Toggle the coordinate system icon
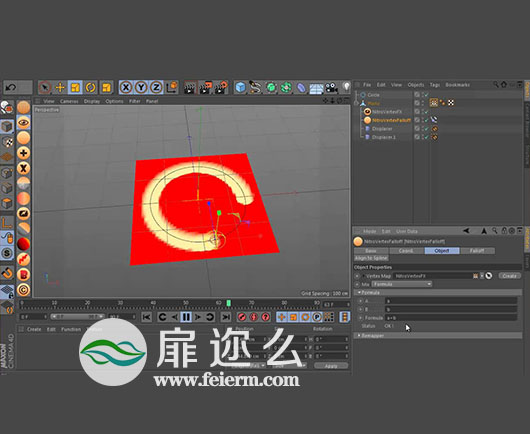The image size is (530, 434). [x=172, y=88]
